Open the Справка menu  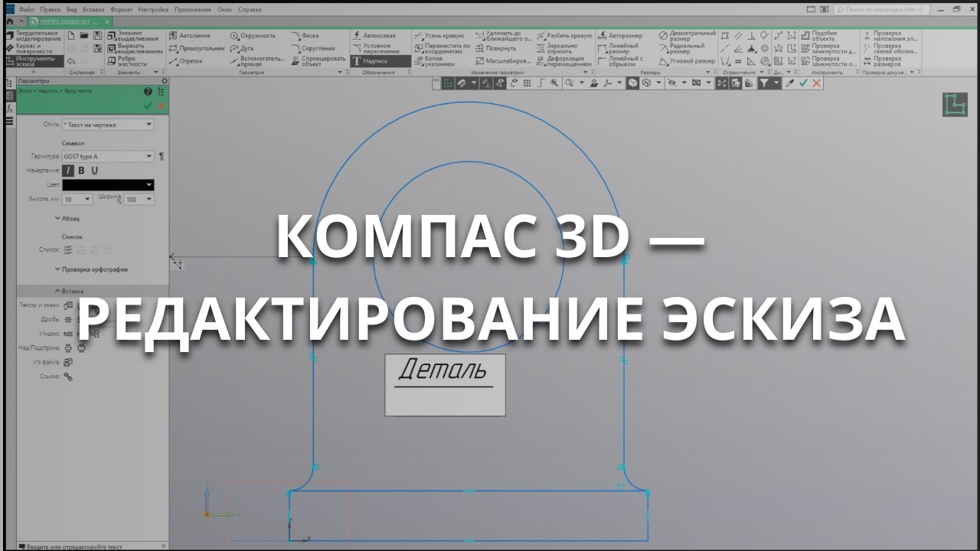point(250,9)
